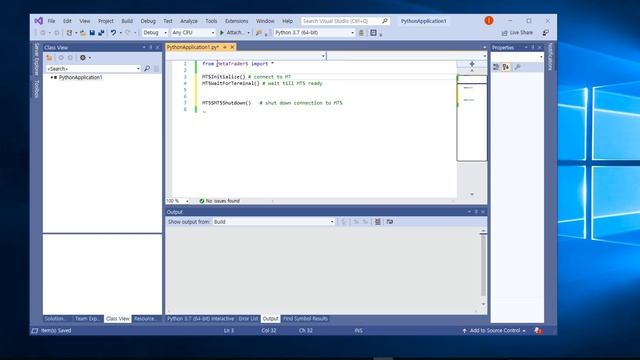Open the Python interactive window icon

click(373, 33)
